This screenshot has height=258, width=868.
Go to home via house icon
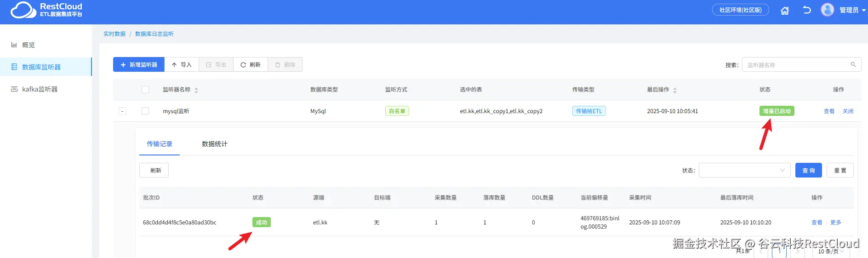pyautogui.click(x=785, y=10)
